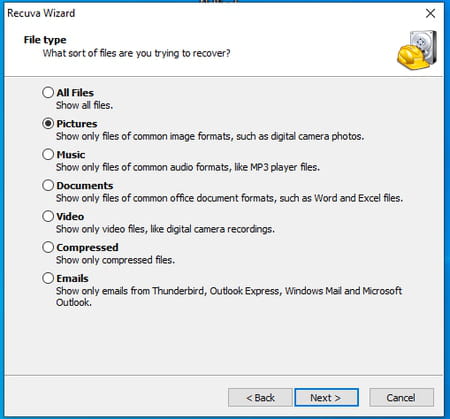450x419 pixels.
Task: Select the All Files radio button
Action: click(48, 92)
